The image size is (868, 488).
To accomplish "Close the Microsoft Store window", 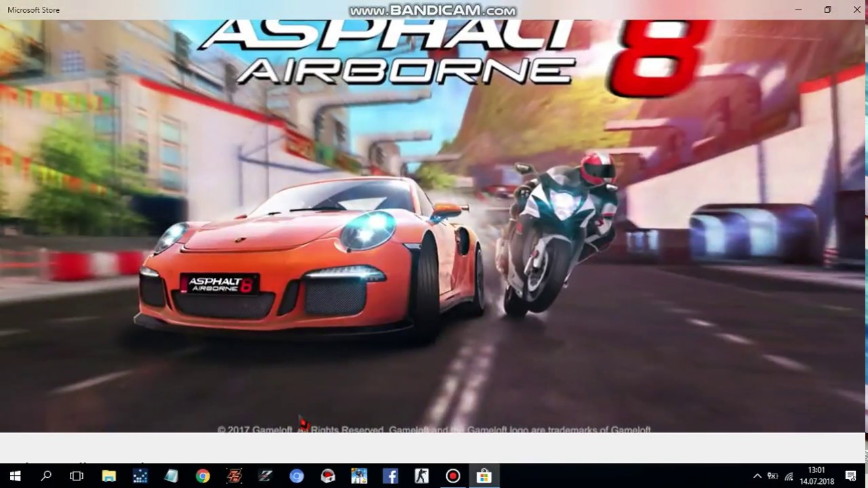I will coord(856,9).
